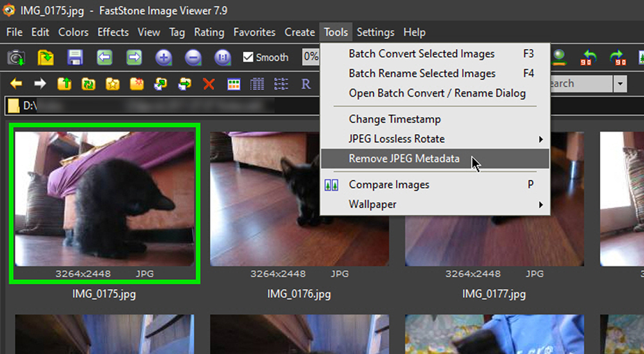Open the Help menu
This screenshot has width=644, height=354.
tap(414, 32)
